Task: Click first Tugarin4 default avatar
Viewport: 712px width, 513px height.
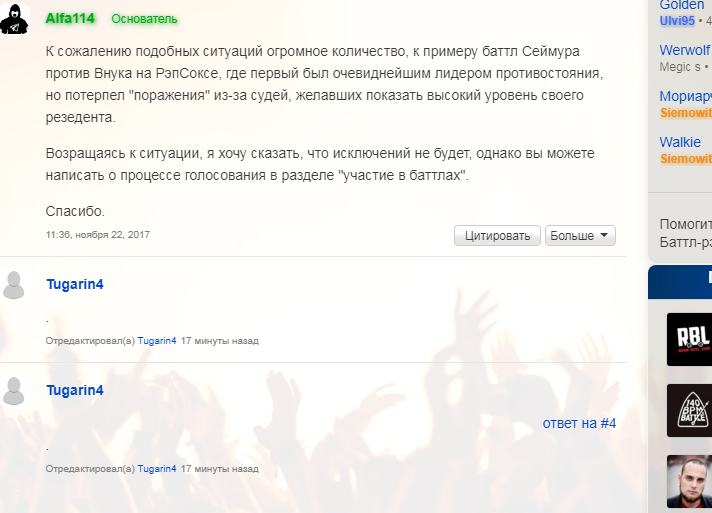Action: point(14,285)
